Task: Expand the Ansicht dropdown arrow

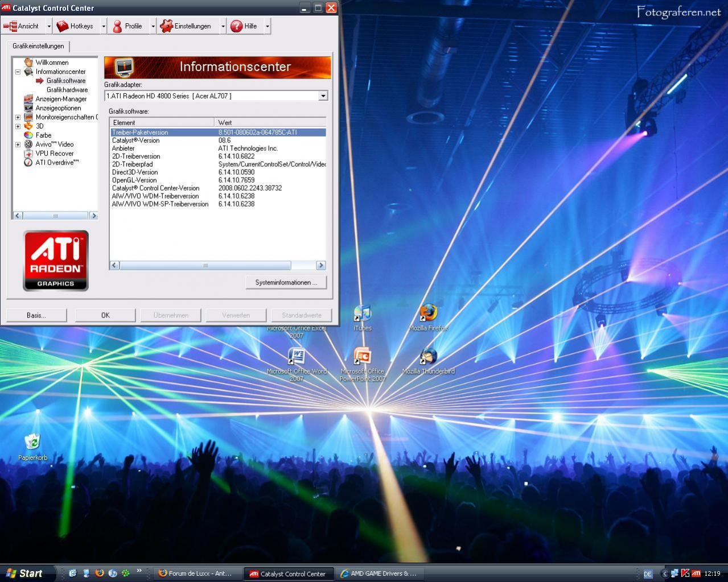Action: point(49,26)
